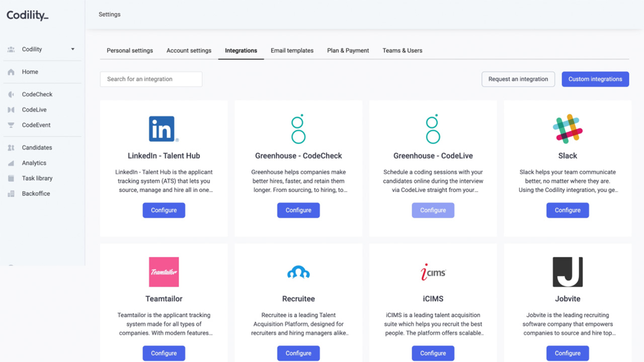Click the Teamtailor pink logo
This screenshot has width=644, height=362.
164,272
